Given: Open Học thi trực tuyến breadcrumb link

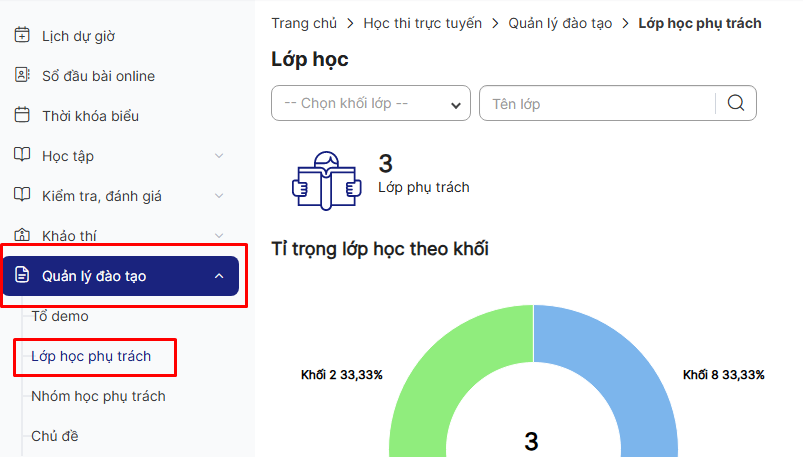Looking at the screenshot, I should [423, 23].
